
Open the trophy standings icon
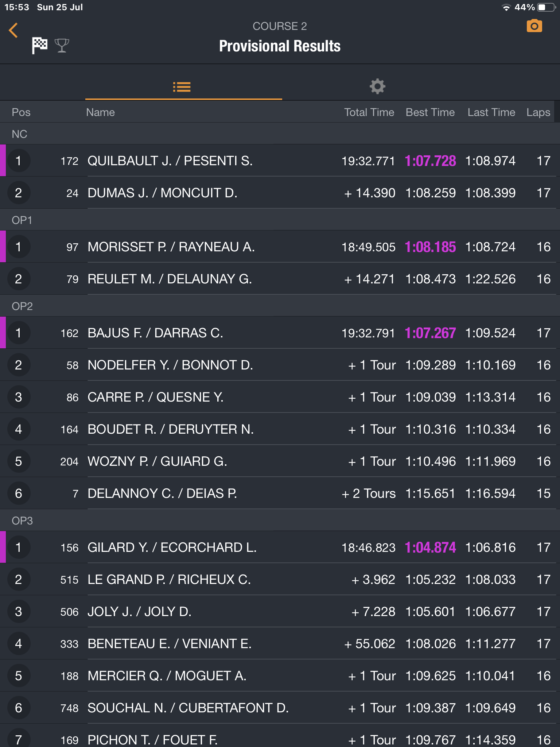pos(62,46)
